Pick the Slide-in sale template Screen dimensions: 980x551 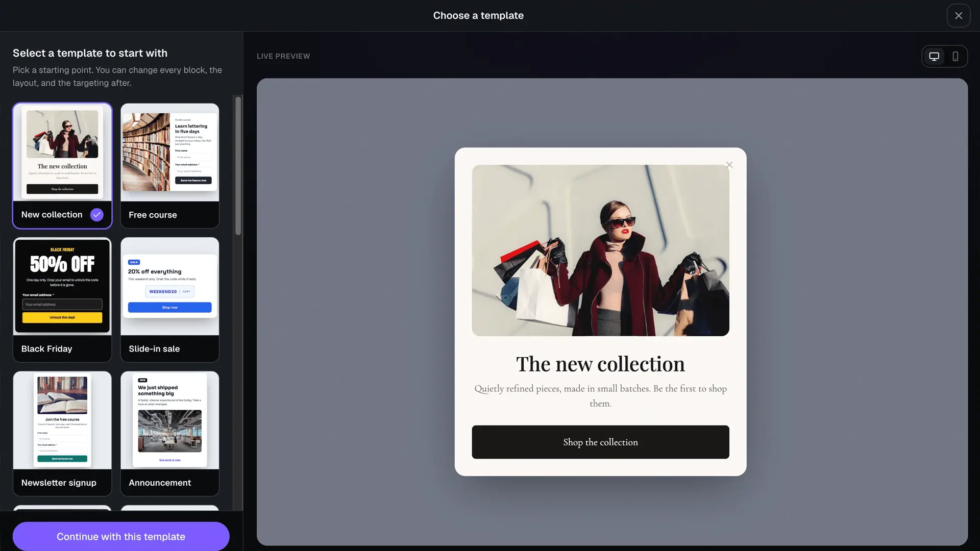point(170,300)
